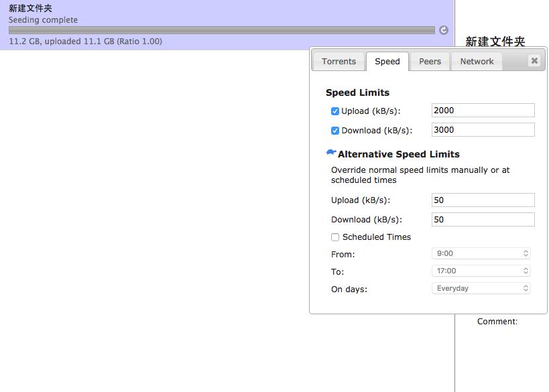Open the From time dropdown showing 9:00
The width and height of the screenshot is (549, 392).
tap(481, 254)
